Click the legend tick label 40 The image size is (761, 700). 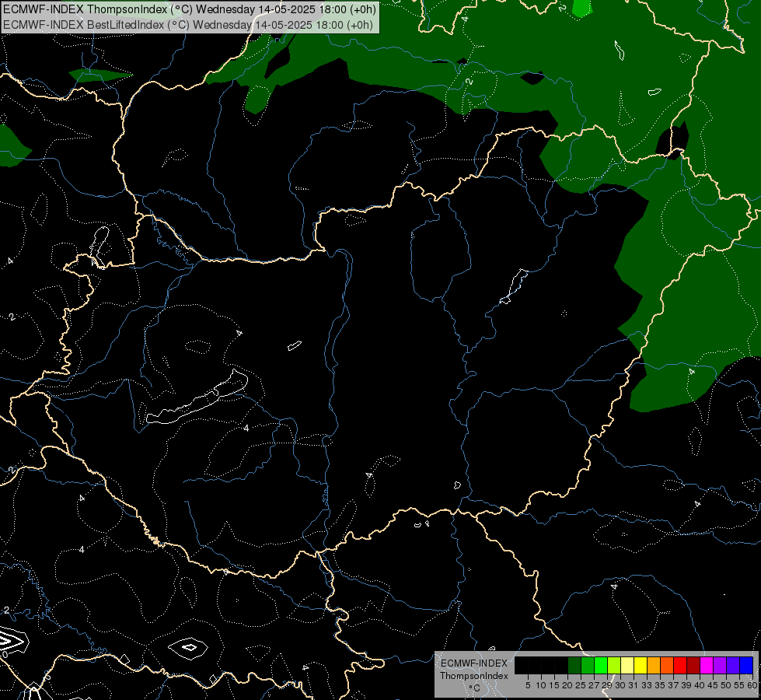click(x=700, y=685)
